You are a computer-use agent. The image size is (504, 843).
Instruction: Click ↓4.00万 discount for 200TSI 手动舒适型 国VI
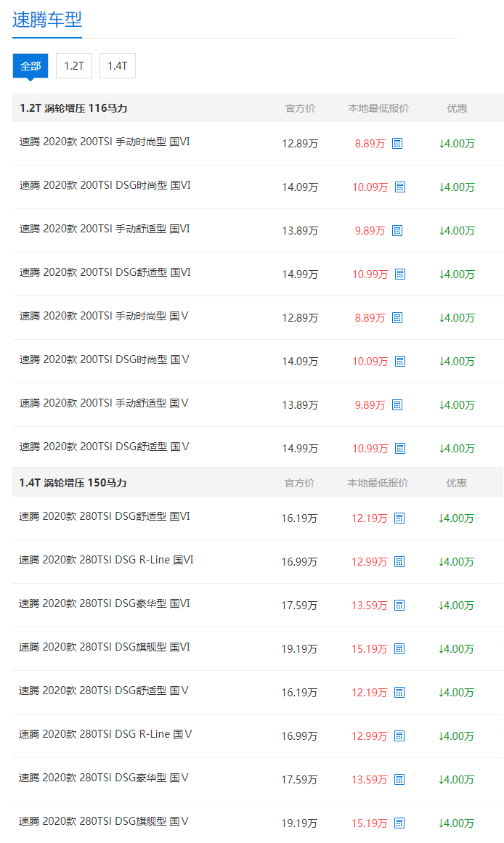(x=457, y=231)
